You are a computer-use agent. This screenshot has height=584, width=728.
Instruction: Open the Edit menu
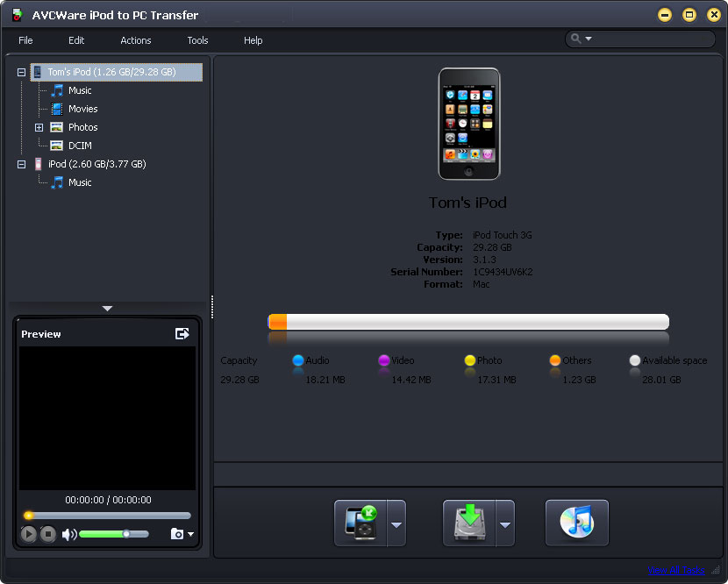(76, 40)
